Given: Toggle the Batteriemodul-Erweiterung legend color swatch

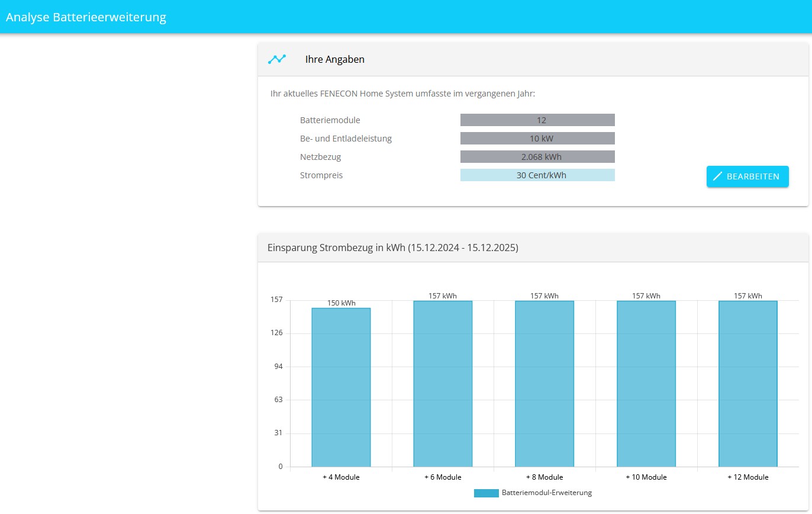Looking at the screenshot, I should click(486, 493).
